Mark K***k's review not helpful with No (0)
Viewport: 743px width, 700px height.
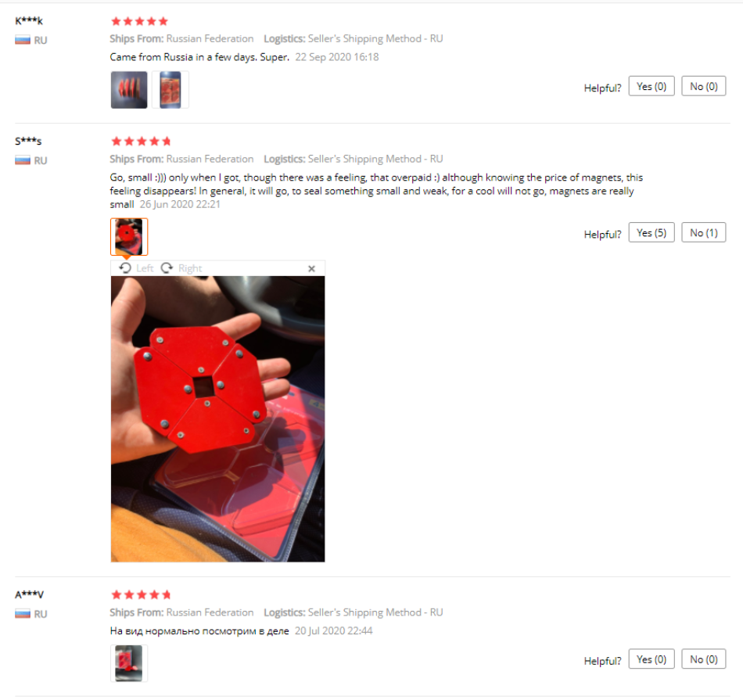[703, 86]
